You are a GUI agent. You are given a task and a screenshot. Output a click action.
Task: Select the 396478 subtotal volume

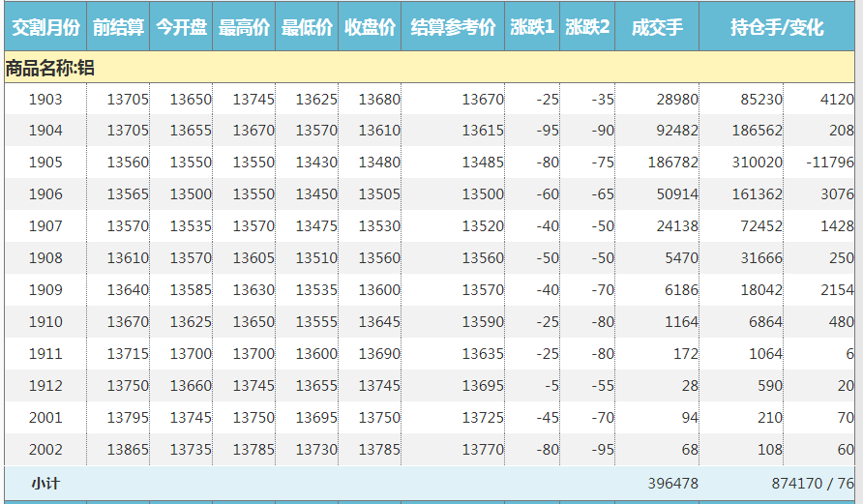[x=670, y=483]
